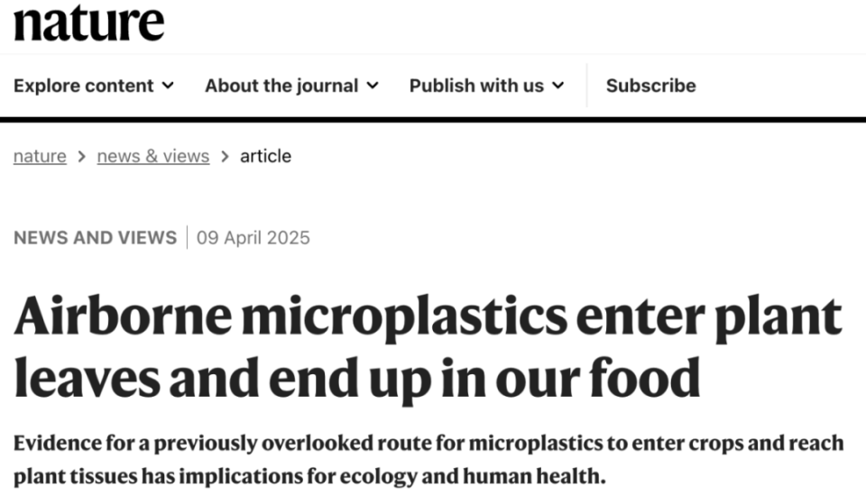Open the About the journal menu
This screenshot has width=866, height=504.
pos(292,86)
